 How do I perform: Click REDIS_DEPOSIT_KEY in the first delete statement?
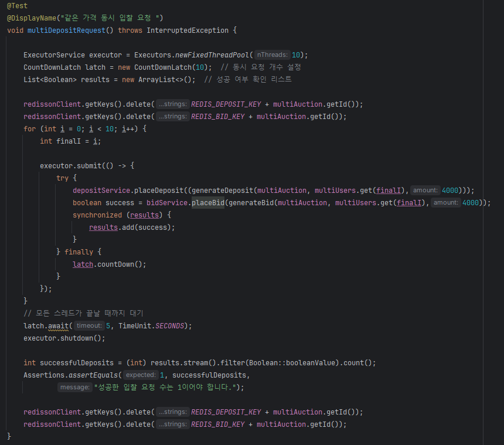pos(226,104)
